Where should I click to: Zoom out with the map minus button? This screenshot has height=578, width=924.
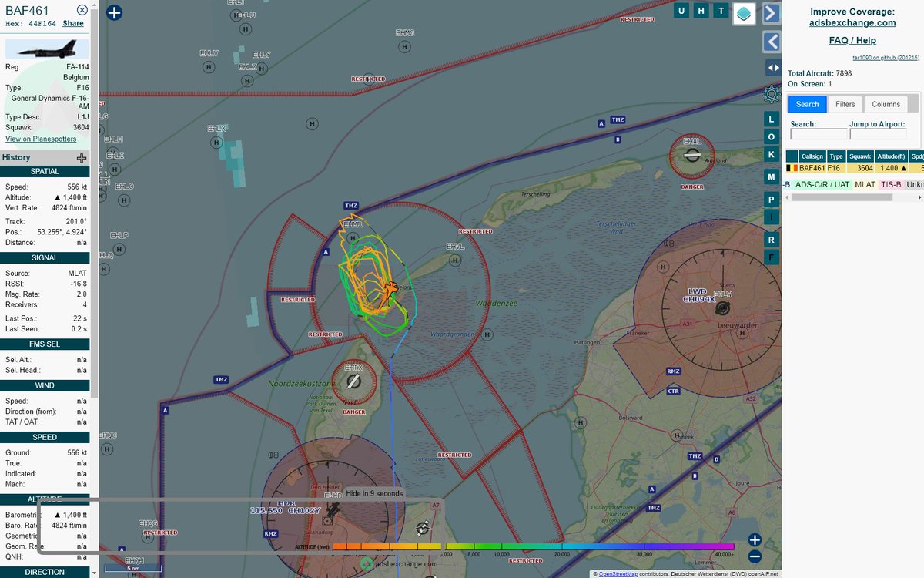click(755, 556)
